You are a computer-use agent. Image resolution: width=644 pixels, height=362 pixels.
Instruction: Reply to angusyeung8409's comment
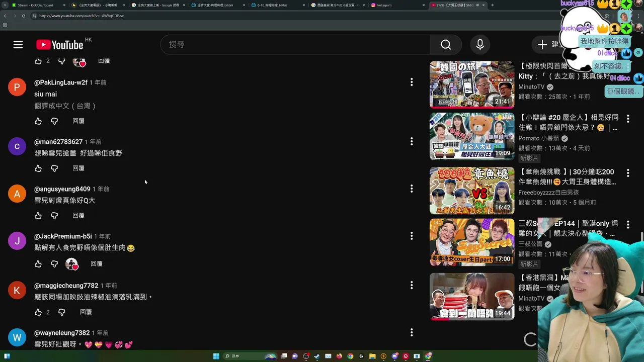(x=78, y=216)
